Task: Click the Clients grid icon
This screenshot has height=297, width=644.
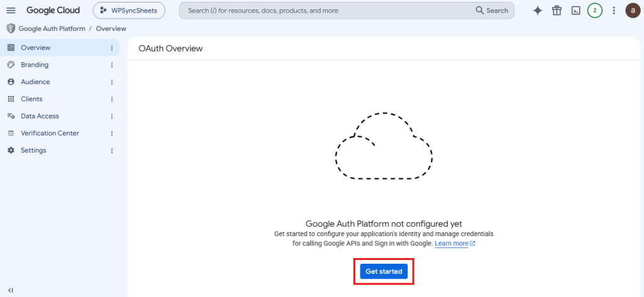Action: tap(11, 99)
